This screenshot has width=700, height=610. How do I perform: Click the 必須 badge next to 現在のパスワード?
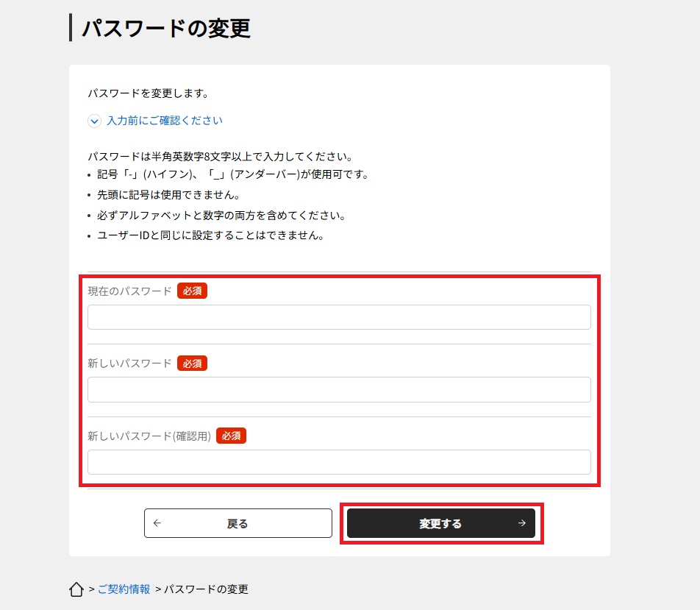pos(192,291)
